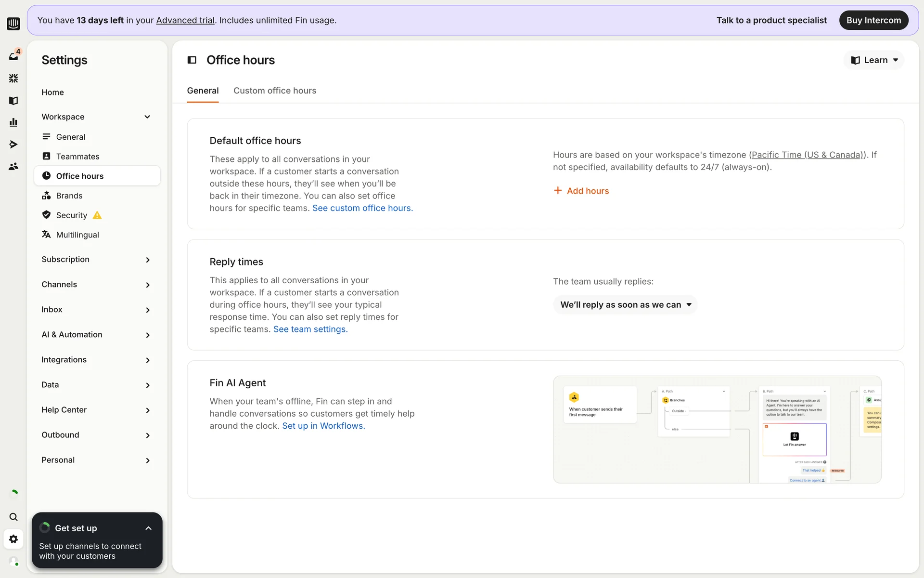The width and height of the screenshot is (924, 578).
Task: Select Teammates in Workspace menu
Action: [77, 157]
